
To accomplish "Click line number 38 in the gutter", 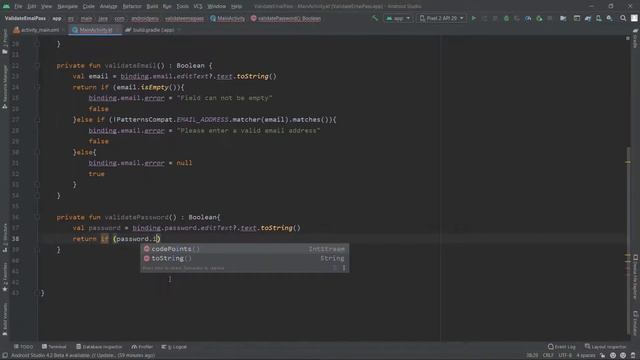I will click(16, 239).
